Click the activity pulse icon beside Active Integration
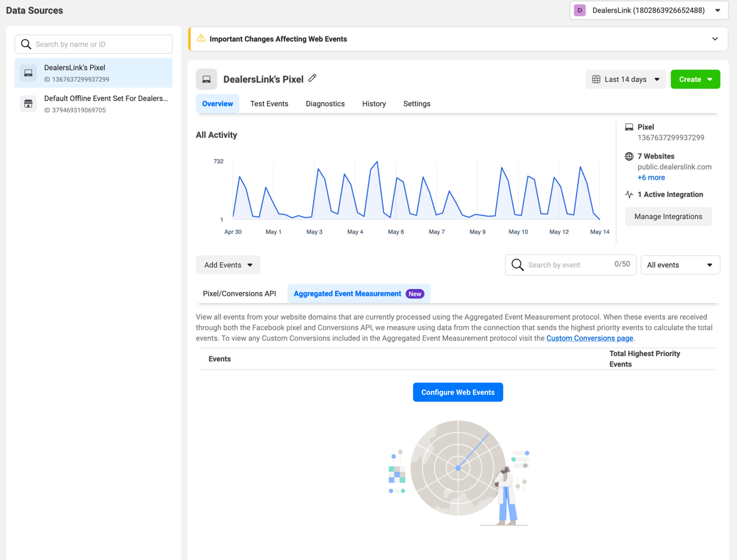This screenshot has height=560, width=737. [629, 194]
